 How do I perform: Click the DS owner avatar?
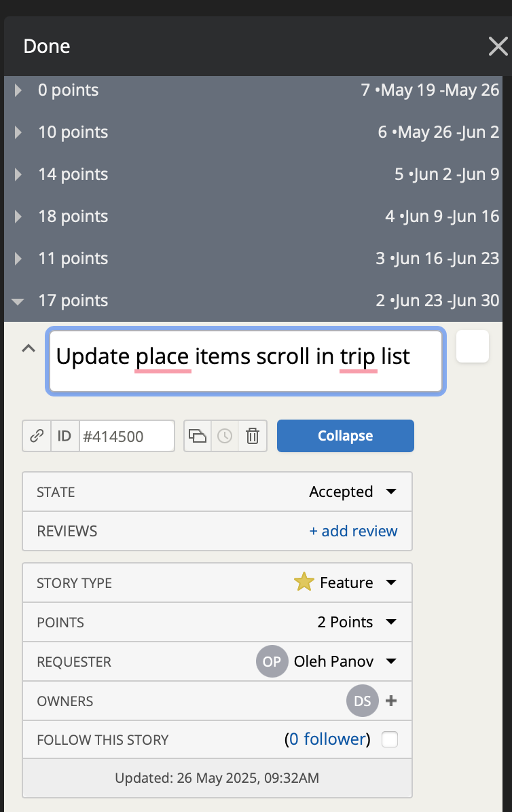pos(363,701)
